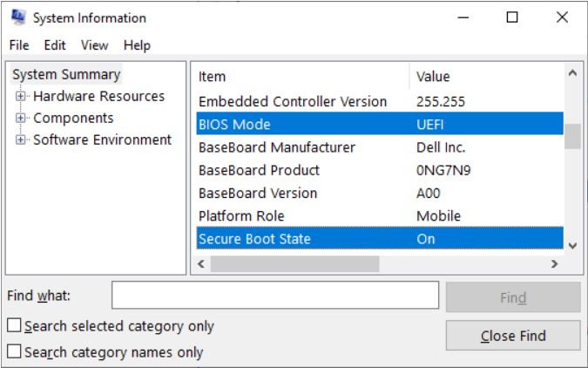Enable Search category names only checkbox

coord(14,352)
